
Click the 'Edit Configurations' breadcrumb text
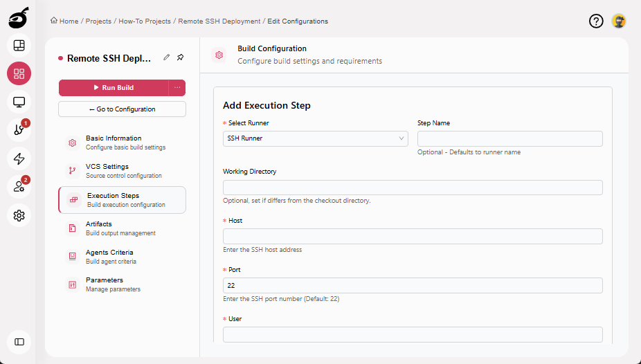click(x=298, y=21)
